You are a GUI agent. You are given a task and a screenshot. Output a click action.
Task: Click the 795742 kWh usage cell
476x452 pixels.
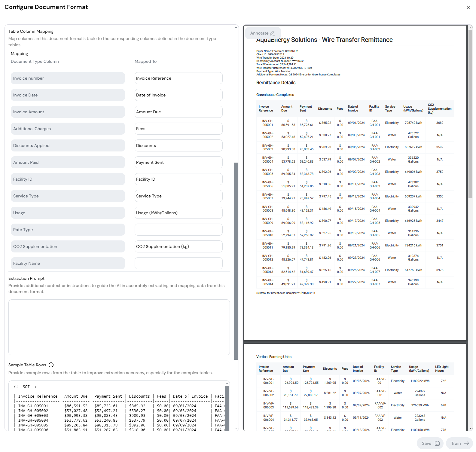pos(413,123)
